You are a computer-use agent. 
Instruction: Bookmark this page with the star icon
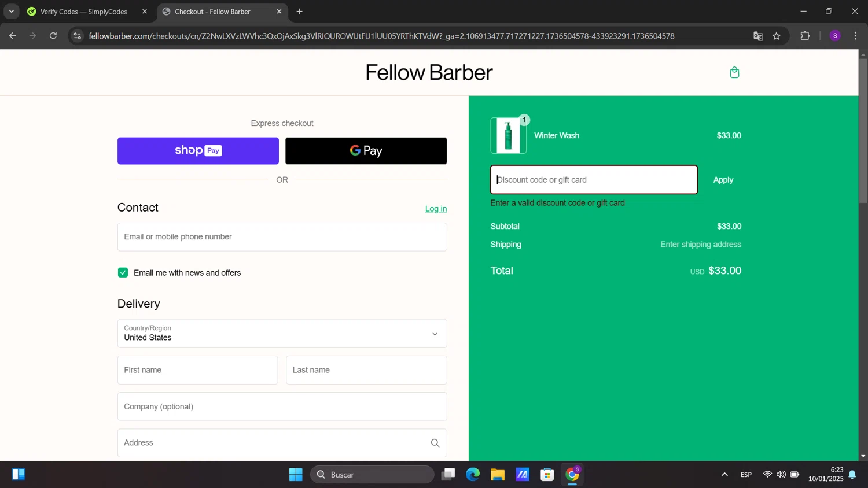[x=777, y=36]
